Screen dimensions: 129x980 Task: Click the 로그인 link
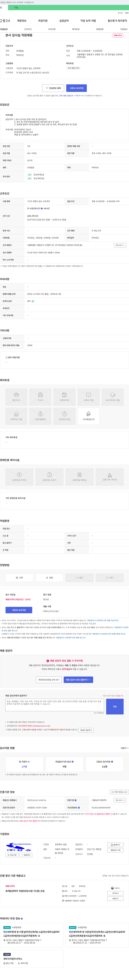click(120, 13)
